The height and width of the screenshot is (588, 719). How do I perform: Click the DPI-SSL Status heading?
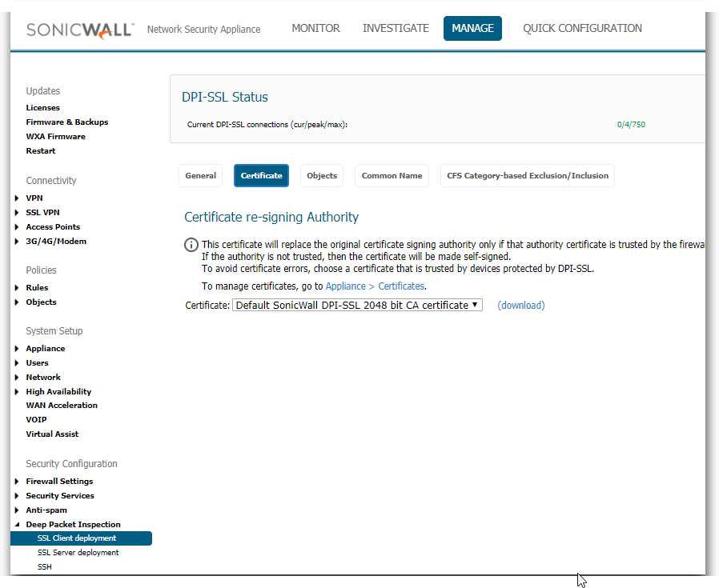[225, 97]
